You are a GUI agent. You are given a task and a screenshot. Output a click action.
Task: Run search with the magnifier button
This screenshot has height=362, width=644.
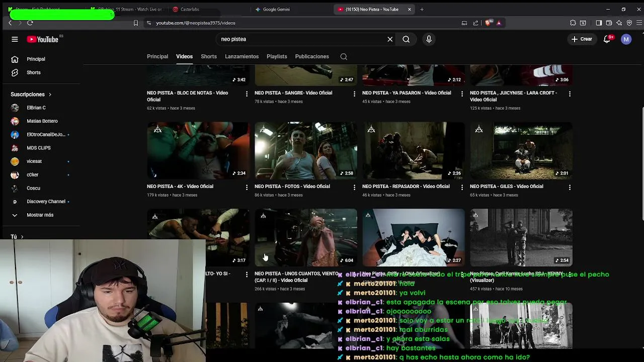406,39
